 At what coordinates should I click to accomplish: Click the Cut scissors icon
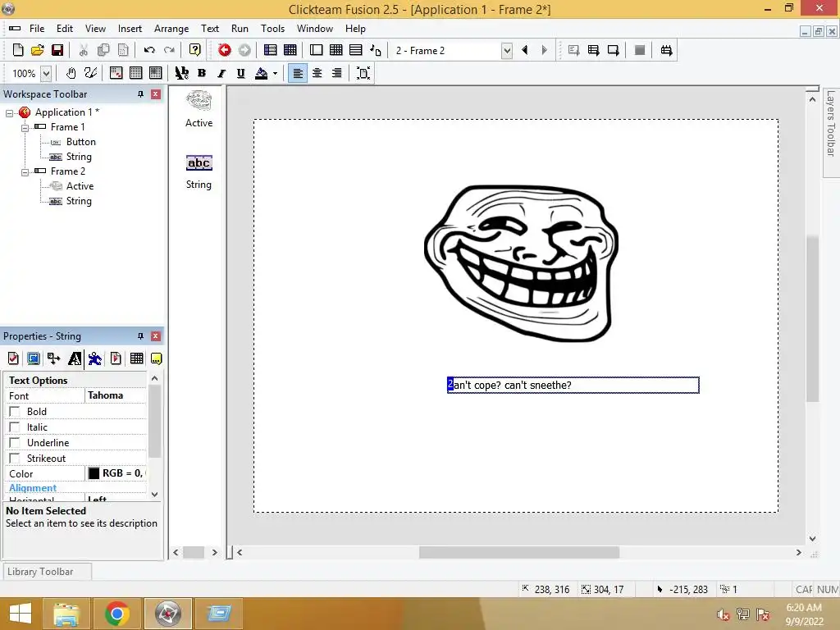tap(84, 50)
